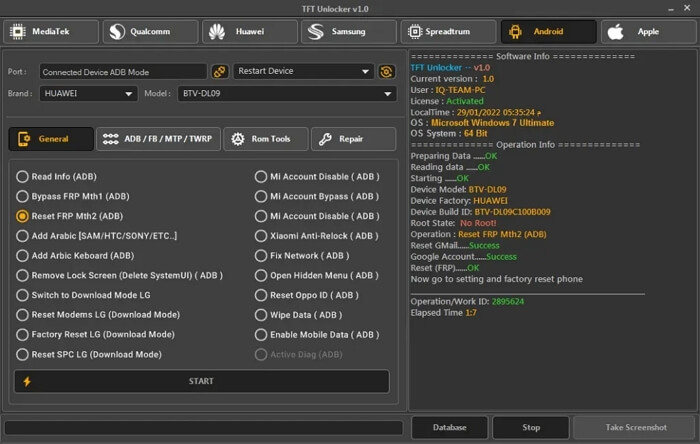Select Fix Network ( ADB ) option
This screenshot has width=700, height=444.
[302, 256]
